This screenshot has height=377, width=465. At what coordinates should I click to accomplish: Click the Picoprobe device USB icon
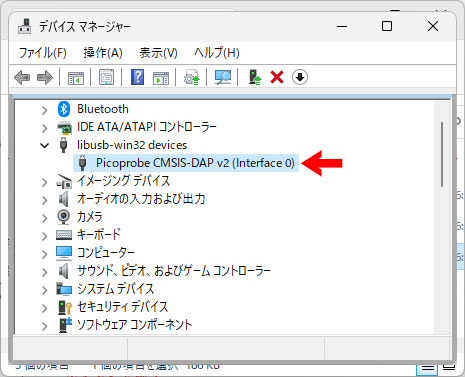coord(82,163)
